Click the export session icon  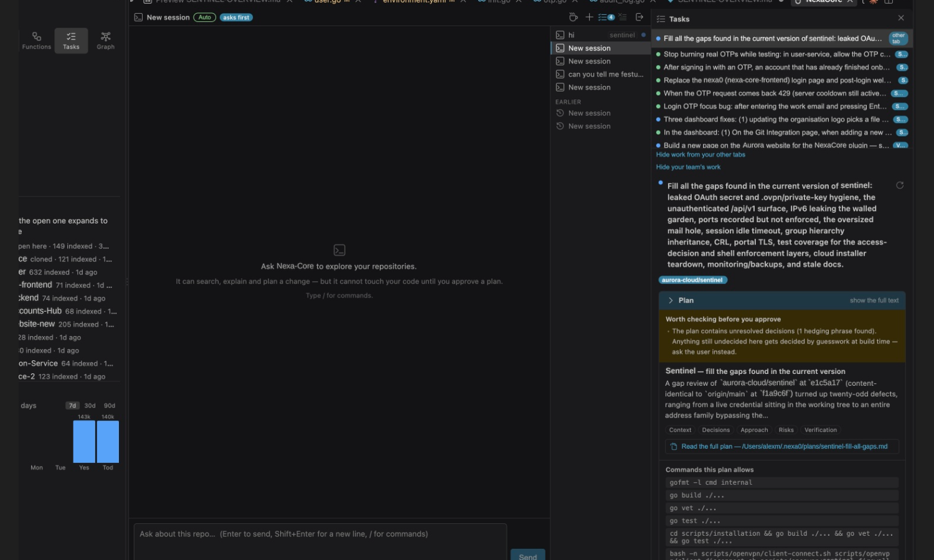click(x=639, y=17)
